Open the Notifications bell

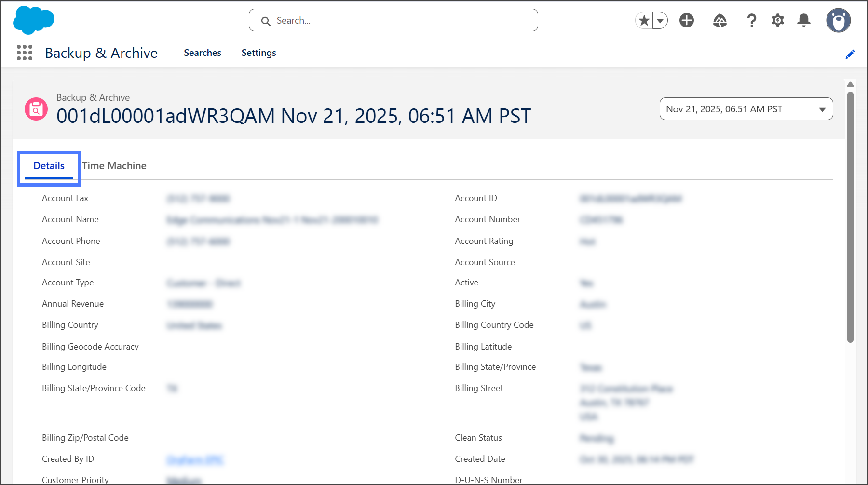pos(803,20)
